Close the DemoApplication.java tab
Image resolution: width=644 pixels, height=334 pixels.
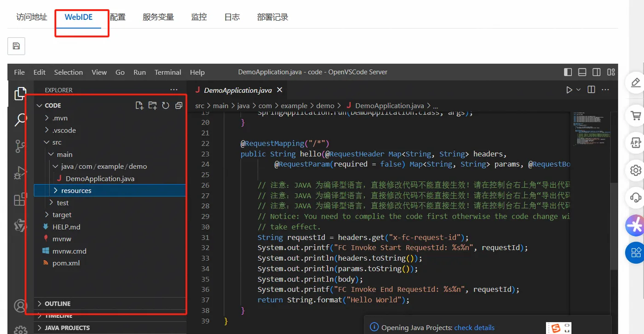point(279,90)
